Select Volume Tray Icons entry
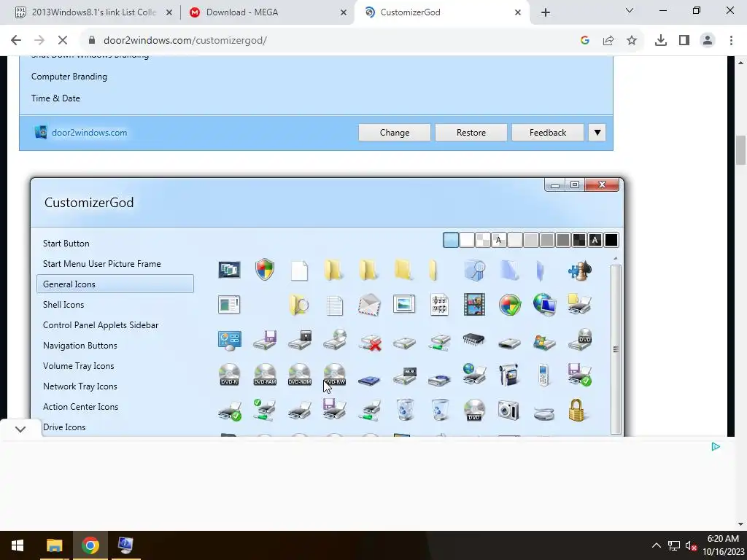The width and height of the screenshot is (747, 560). point(78,366)
